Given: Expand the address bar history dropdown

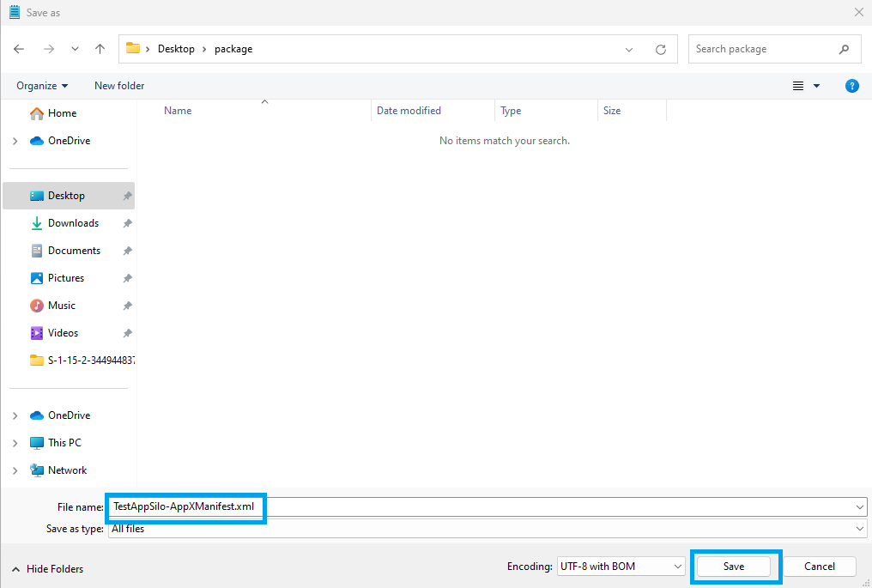Looking at the screenshot, I should point(629,50).
